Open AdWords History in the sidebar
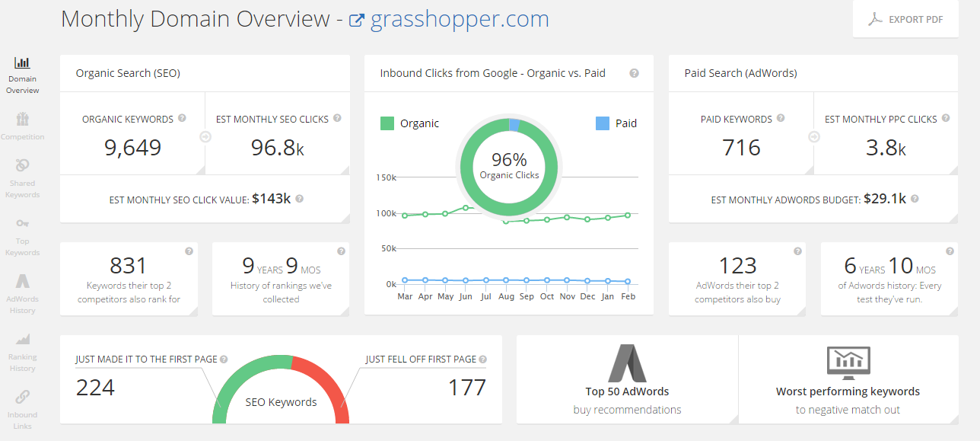Viewport: 980px width, 441px height. point(23,293)
